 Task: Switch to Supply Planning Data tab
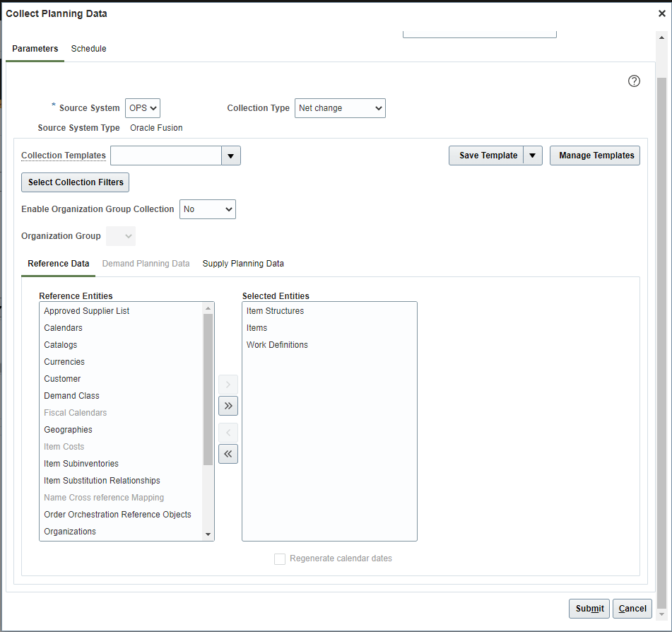click(243, 264)
